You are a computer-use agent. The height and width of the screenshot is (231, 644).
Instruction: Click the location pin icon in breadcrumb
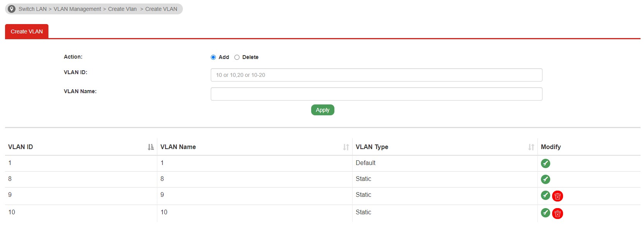[12, 9]
